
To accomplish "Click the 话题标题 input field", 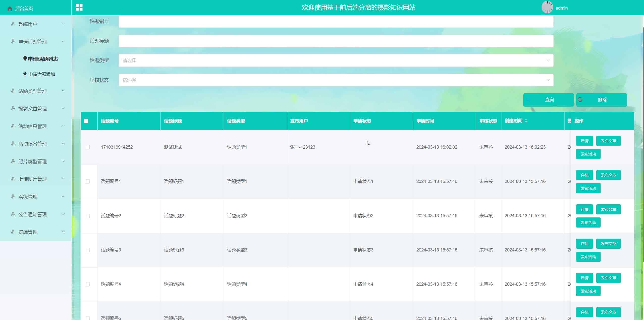I will 336,41.
